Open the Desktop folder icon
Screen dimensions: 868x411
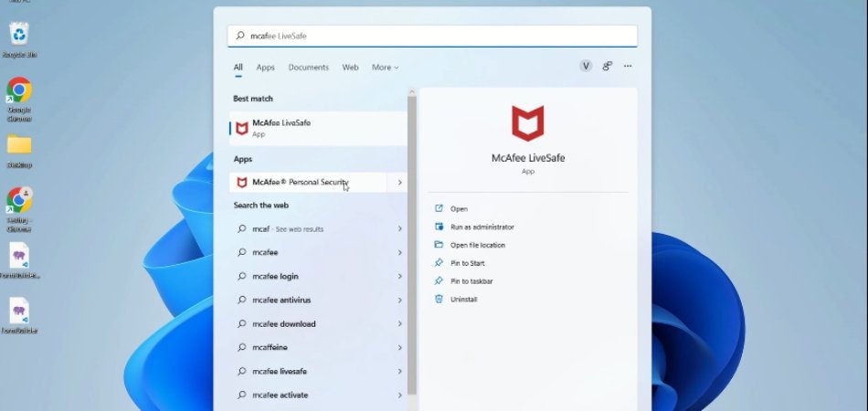click(x=19, y=146)
